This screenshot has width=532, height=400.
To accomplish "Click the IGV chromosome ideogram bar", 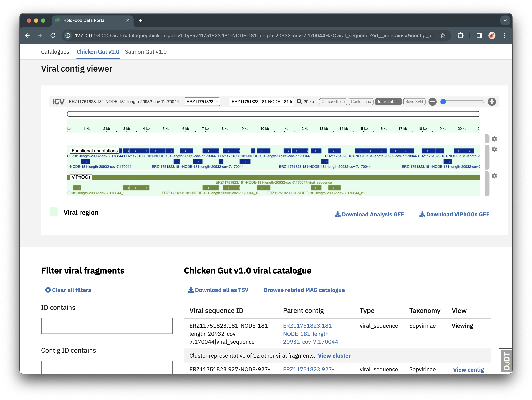I will [x=273, y=114].
